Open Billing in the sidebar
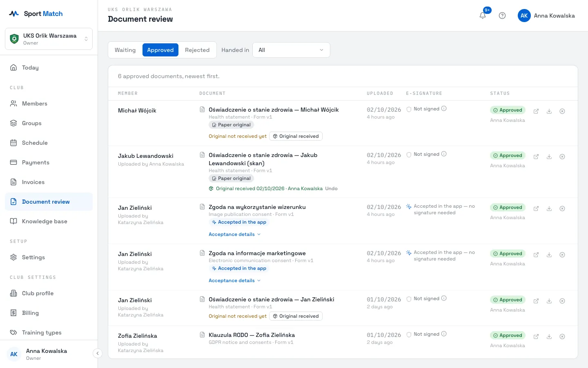Screen dimensions: 588x368 [49, 313]
